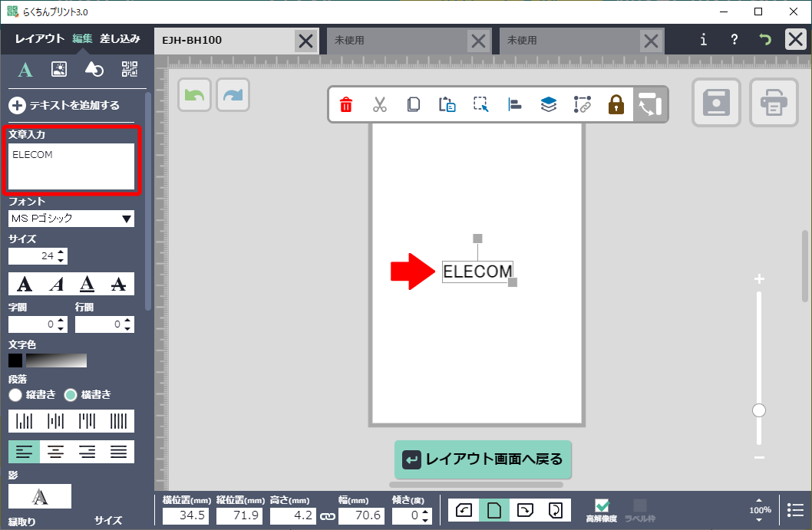Click the 文章入力 text box
Screen dimensions: 812x530
(x=71, y=166)
